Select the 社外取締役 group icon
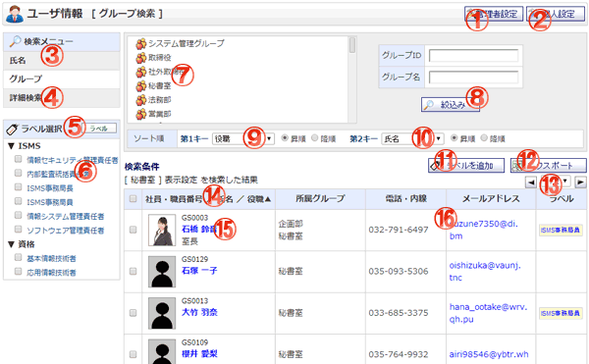Image resolution: width=589 pixels, height=364 pixels. pyautogui.click(x=140, y=72)
